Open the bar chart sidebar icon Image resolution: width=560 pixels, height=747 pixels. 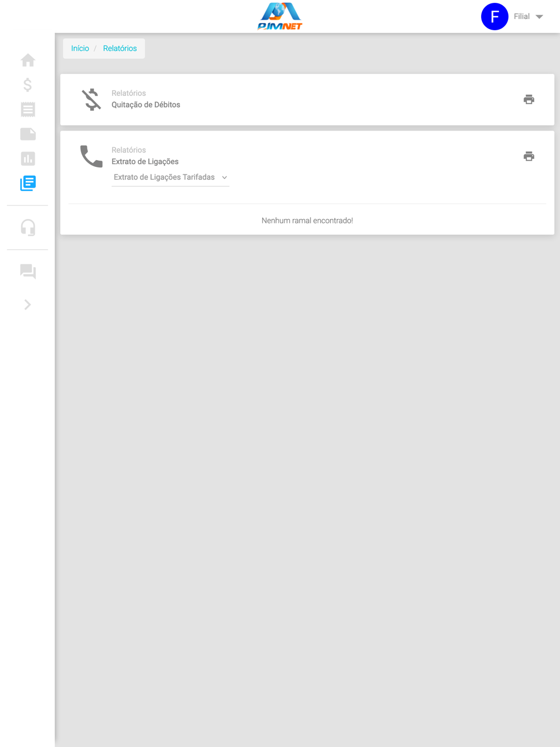pyautogui.click(x=28, y=158)
